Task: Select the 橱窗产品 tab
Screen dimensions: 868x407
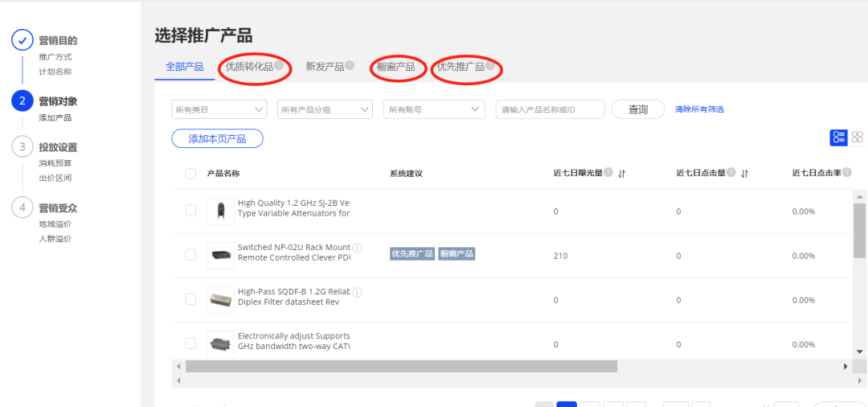Action: click(395, 67)
